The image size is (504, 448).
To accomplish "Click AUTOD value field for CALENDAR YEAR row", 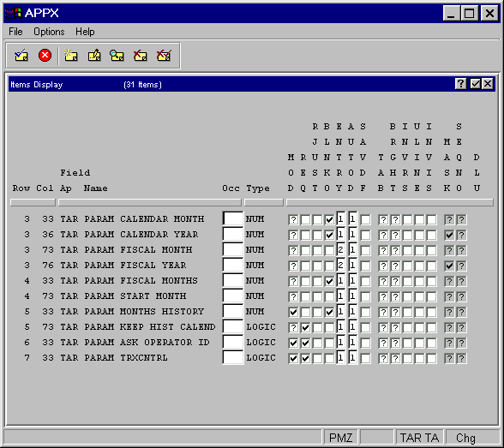I will pos(353,235).
